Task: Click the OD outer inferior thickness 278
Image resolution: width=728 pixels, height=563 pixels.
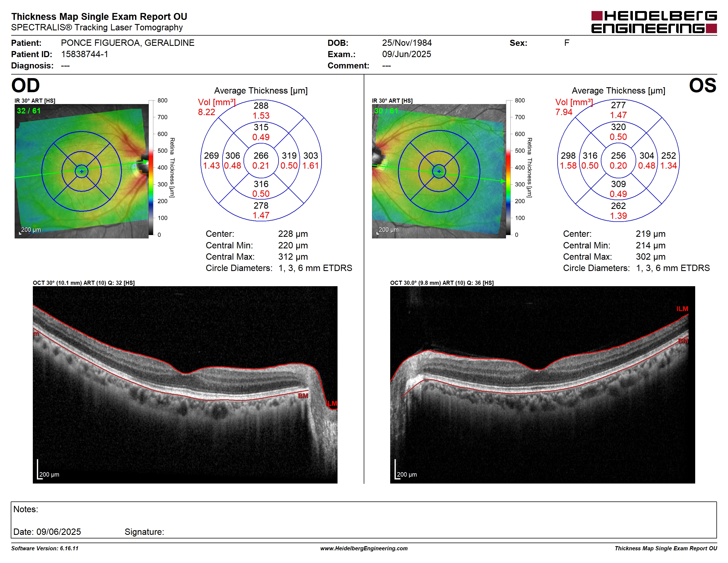Action: [x=261, y=205]
